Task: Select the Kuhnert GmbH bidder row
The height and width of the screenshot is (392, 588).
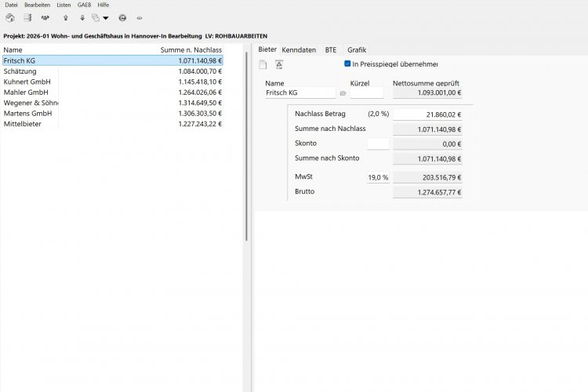Action: (112, 82)
